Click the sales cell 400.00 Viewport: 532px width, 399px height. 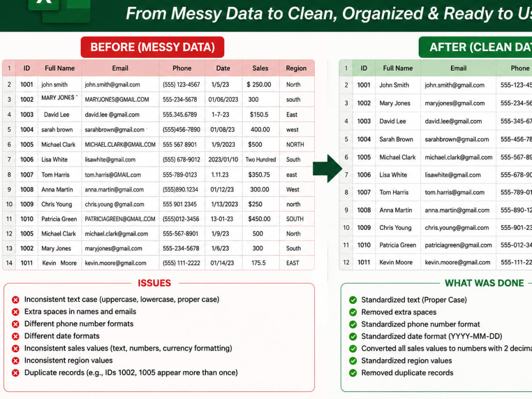261,130
